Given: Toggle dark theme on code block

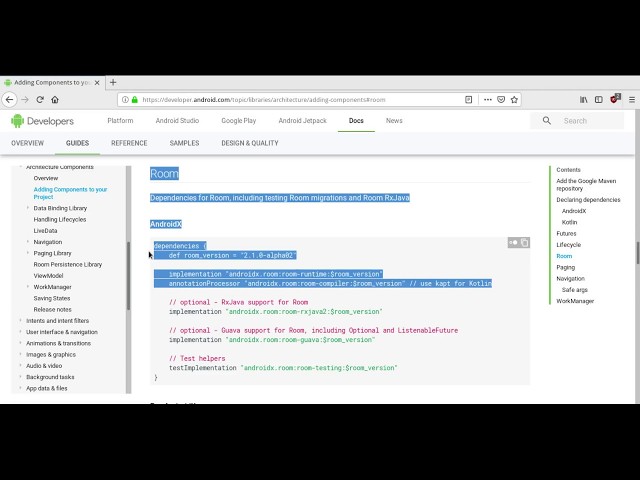Looking at the screenshot, I should pos(513,242).
